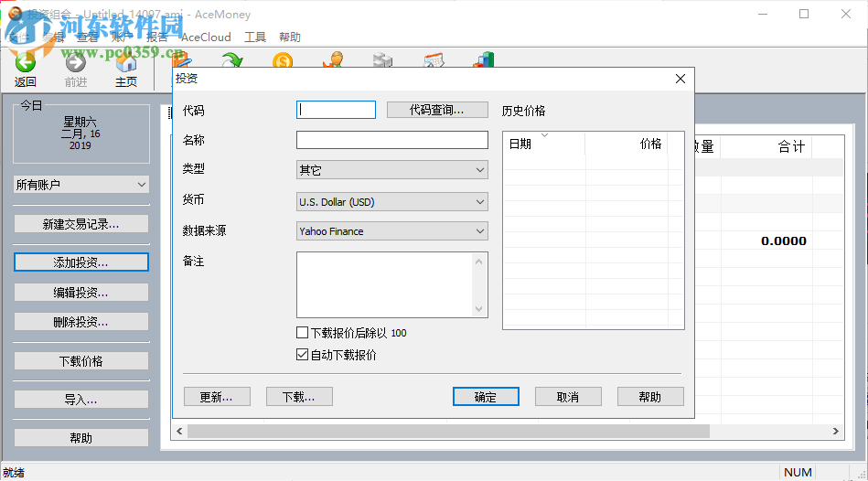868x481 pixels.
Task: Open the 文件 menu
Action: click(19, 37)
